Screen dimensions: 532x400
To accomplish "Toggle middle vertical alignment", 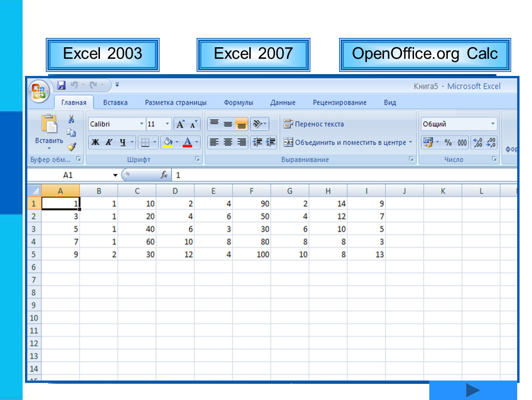I will [x=228, y=124].
